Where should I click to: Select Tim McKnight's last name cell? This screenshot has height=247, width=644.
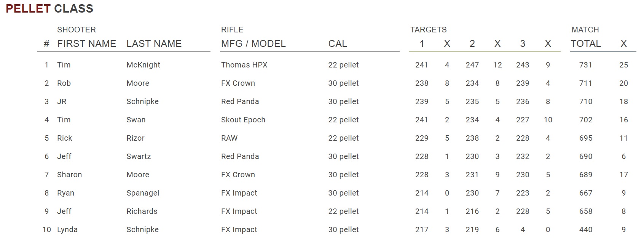tap(143, 65)
